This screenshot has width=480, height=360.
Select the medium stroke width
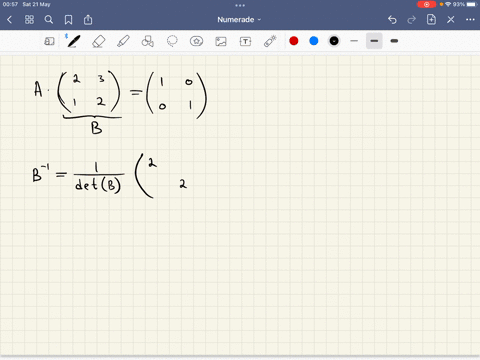pyautogui.click(x=374, y=41)
